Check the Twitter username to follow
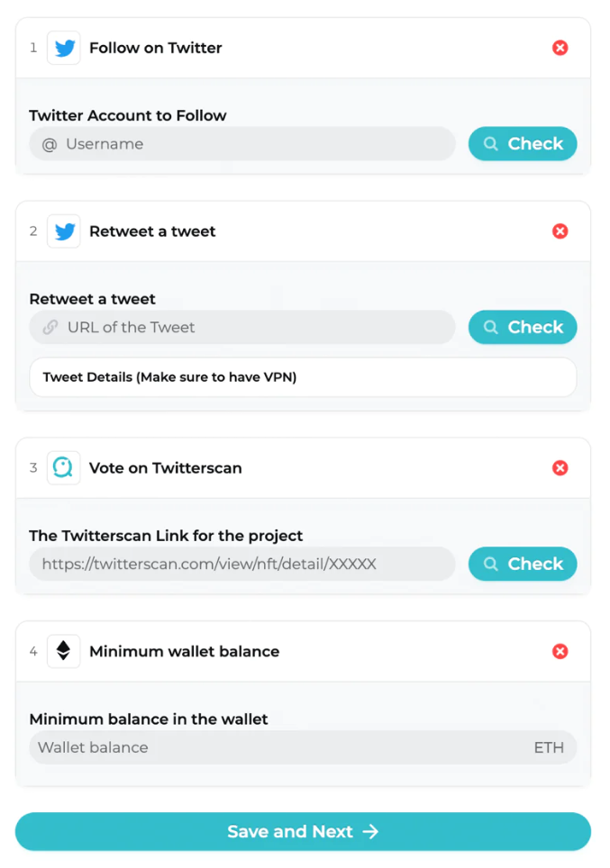The height and width of the screenshot is (868, 610). pyautogui.click(x=523, y=144)
